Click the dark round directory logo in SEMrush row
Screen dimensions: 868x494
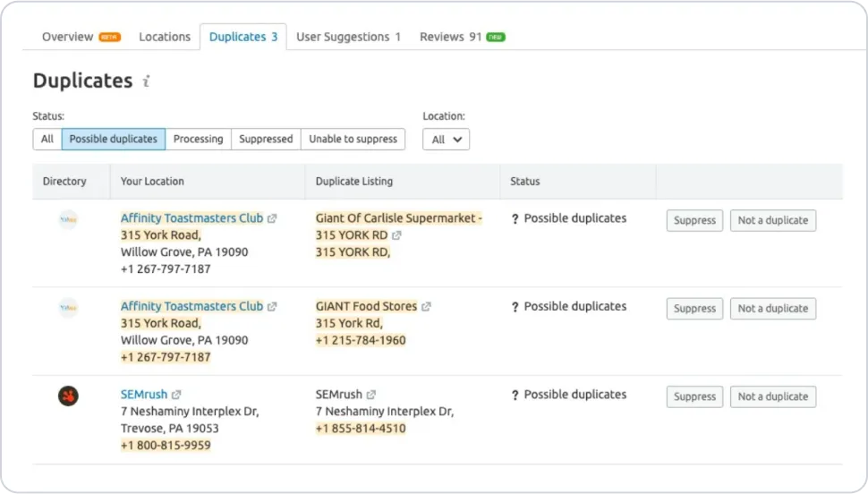pos(68,396)
